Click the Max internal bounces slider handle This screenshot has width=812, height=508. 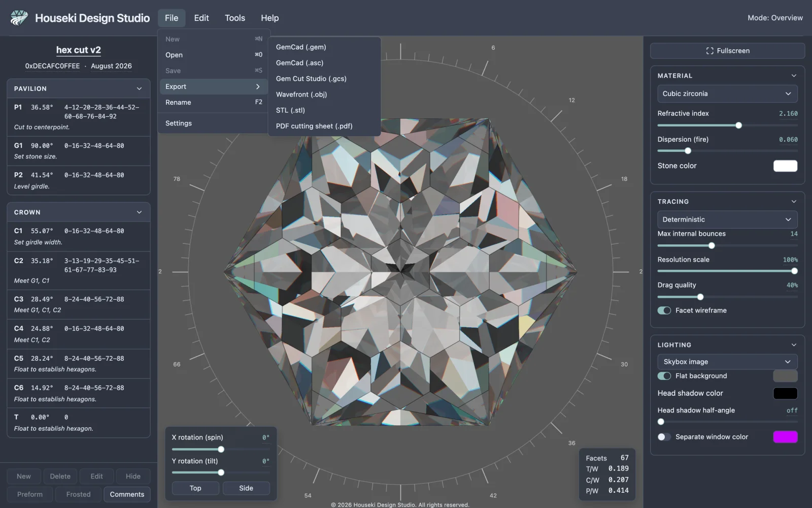click(712, 246)
